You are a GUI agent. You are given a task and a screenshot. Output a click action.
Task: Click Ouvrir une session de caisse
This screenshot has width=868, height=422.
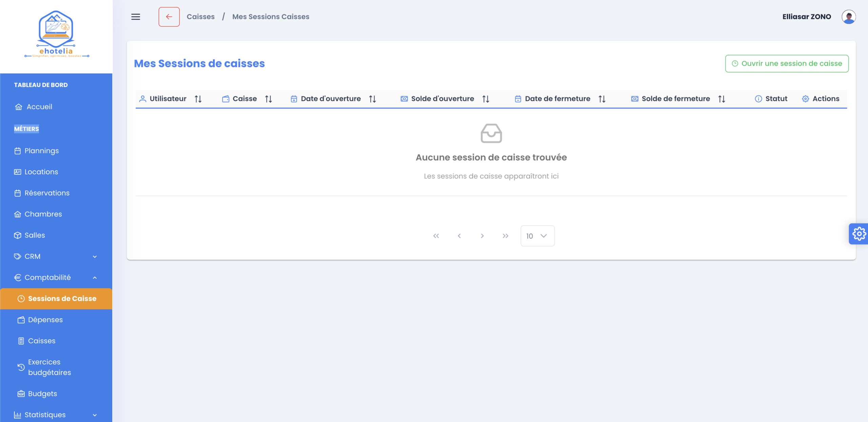click(x=787, y=63)
